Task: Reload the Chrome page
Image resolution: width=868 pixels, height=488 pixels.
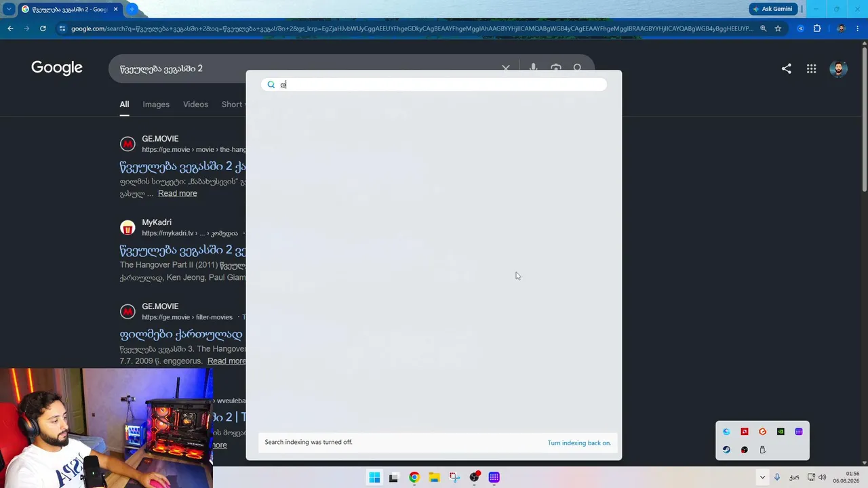Action: [x=43, y=28]
